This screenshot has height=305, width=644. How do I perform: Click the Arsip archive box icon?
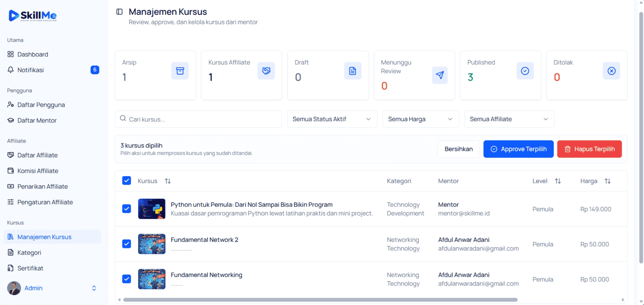pos(180,71)
